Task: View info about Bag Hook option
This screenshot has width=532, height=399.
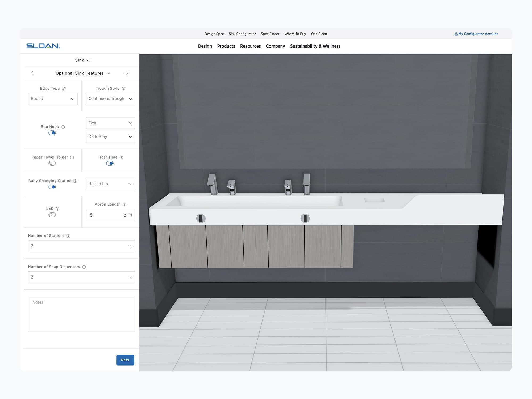Action: [63, 127]
